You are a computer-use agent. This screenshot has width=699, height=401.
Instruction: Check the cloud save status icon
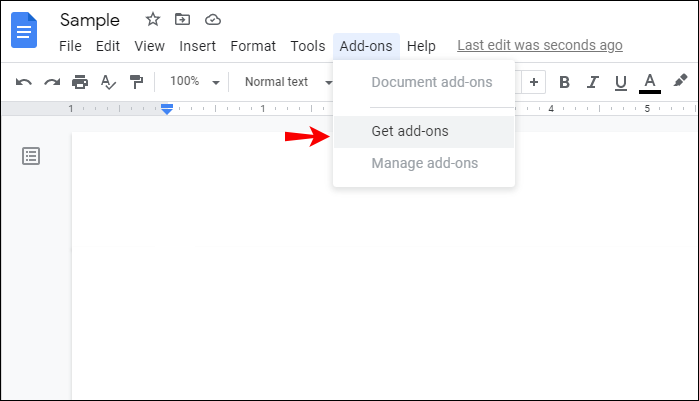point(212,20)
